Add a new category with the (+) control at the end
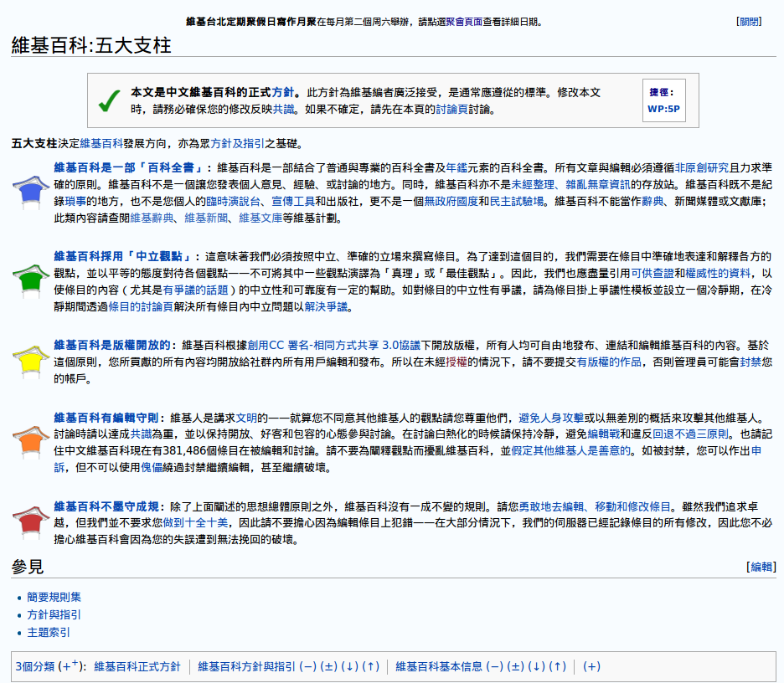784x683 pixels. click(x=591, y=666)
